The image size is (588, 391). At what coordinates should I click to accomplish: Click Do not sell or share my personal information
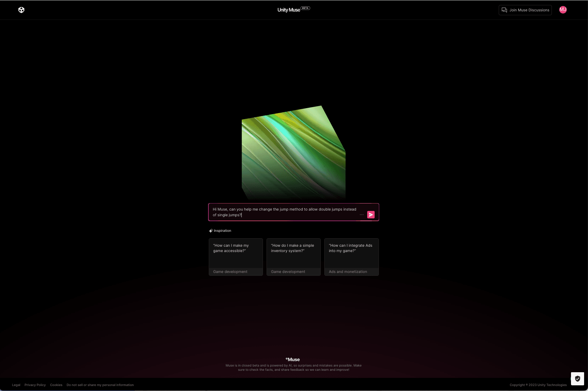[x=100, y=385]
